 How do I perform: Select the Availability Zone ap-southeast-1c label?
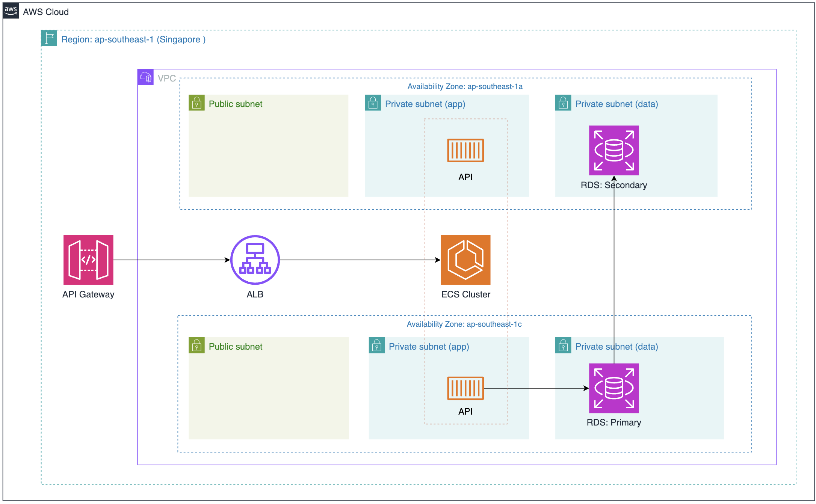coord(464,324)
